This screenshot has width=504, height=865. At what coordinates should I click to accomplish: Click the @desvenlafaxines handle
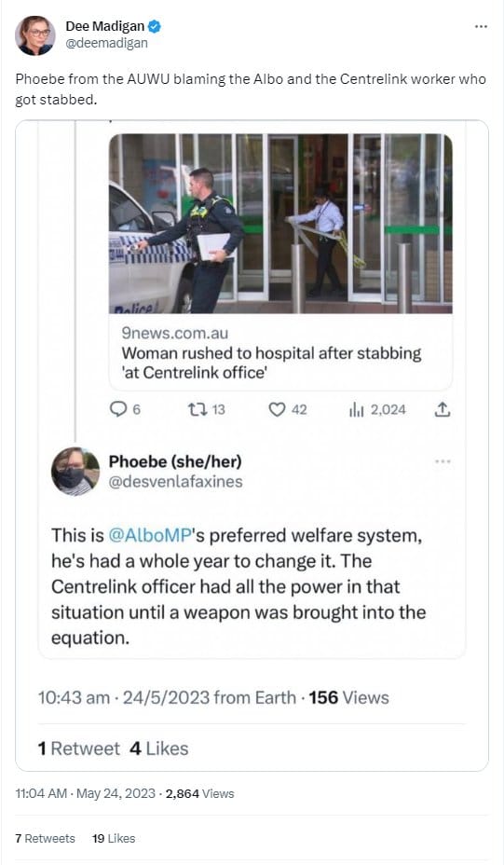(175, 482)
